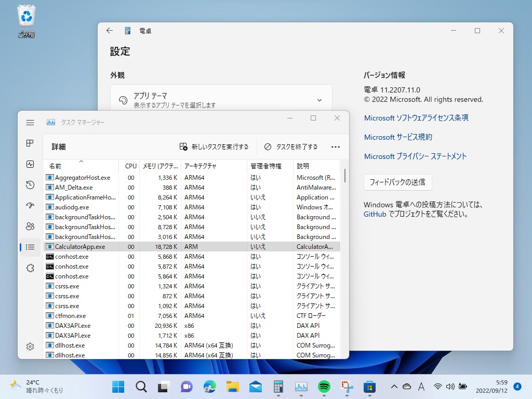Sort processes by the CPU column
The width and height of the screenshot is (532, 399).
(130, 166)
